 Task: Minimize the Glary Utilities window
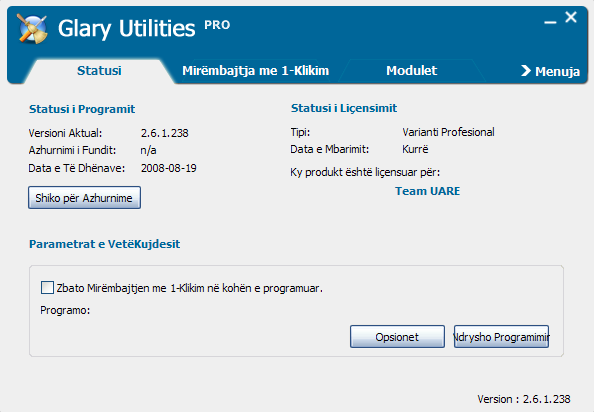[x=550, y=22]
